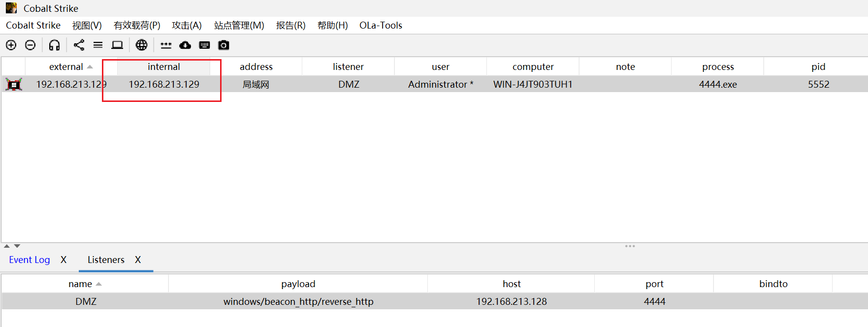Screen dimensions: 868x327
Task: Open the 攻击(A) menu
Action: (x=187, y=26)
